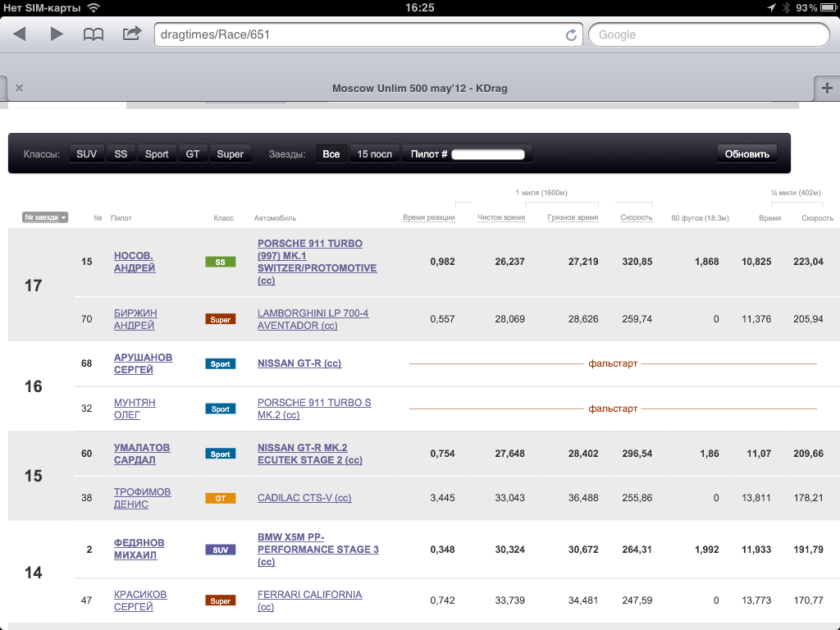Filter by Super class
840x630 pixels.
(230, 154)
